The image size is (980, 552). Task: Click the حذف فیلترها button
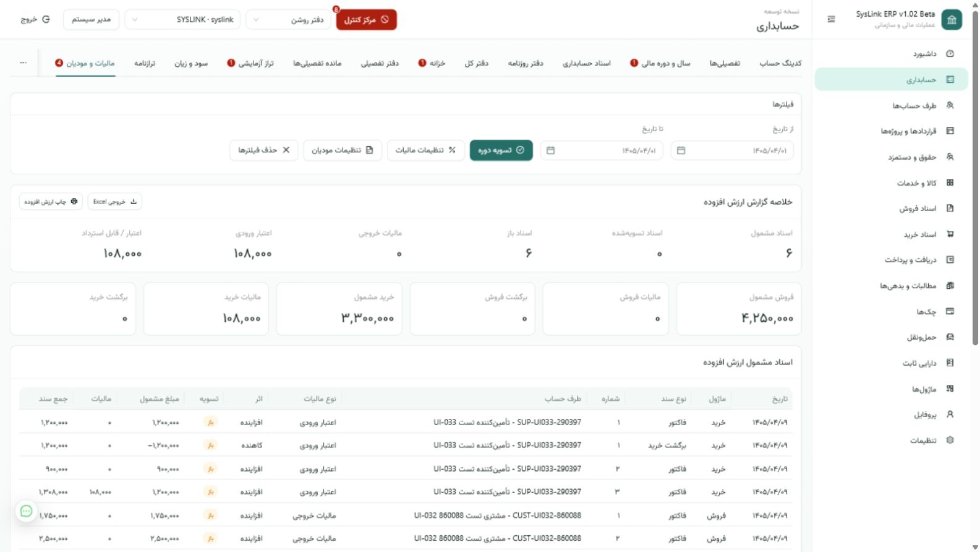(264, 150)
